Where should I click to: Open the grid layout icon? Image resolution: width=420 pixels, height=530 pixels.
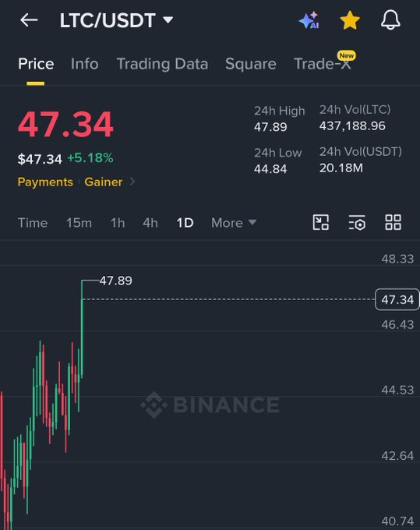[394, 222]
